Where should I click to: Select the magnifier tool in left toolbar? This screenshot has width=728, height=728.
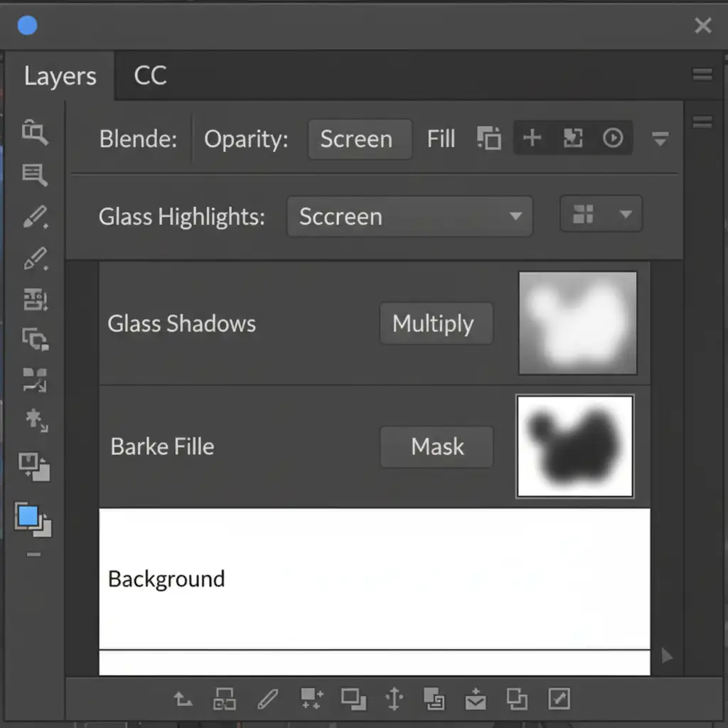click(34, 132)
